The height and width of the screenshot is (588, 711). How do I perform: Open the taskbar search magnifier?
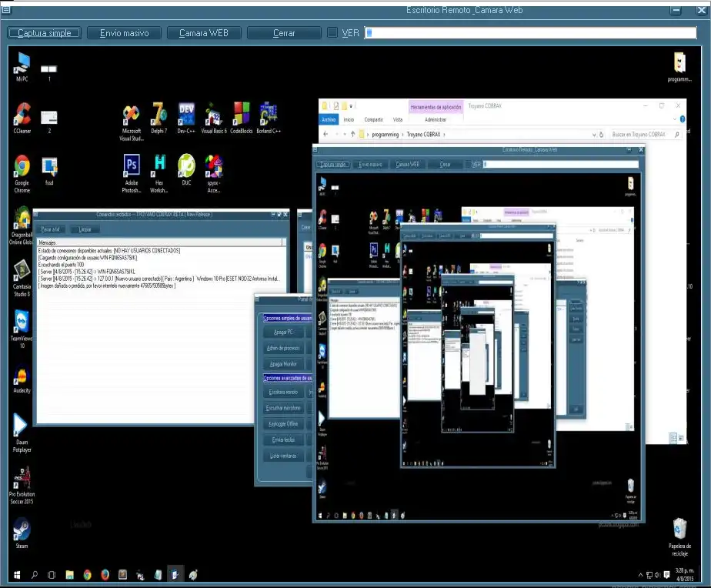tap(35, 575)
